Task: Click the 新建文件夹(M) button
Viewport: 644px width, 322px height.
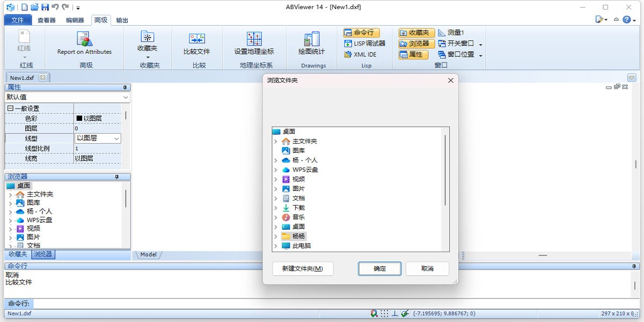Action: 303,269
